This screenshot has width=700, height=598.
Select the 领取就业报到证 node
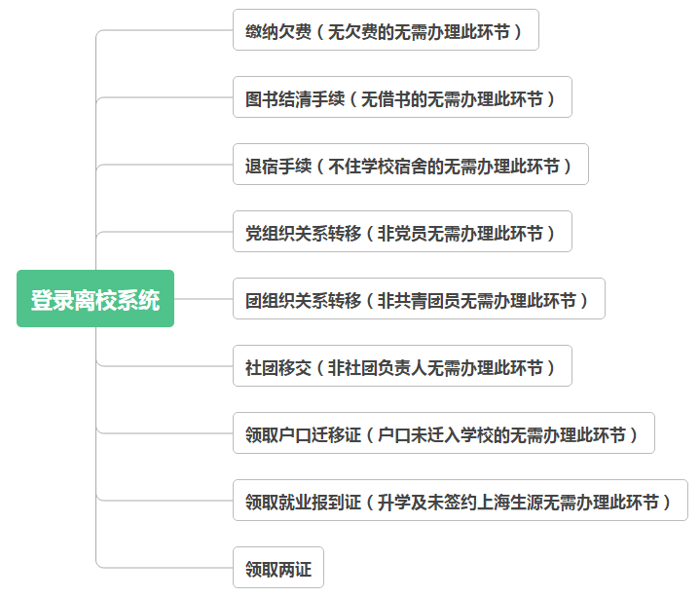click(460, 501)
